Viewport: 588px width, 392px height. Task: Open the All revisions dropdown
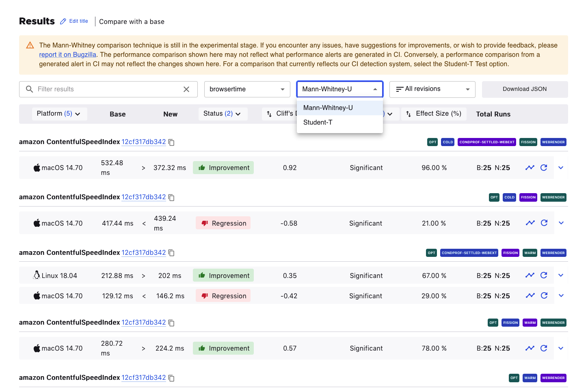click(432, 89)
